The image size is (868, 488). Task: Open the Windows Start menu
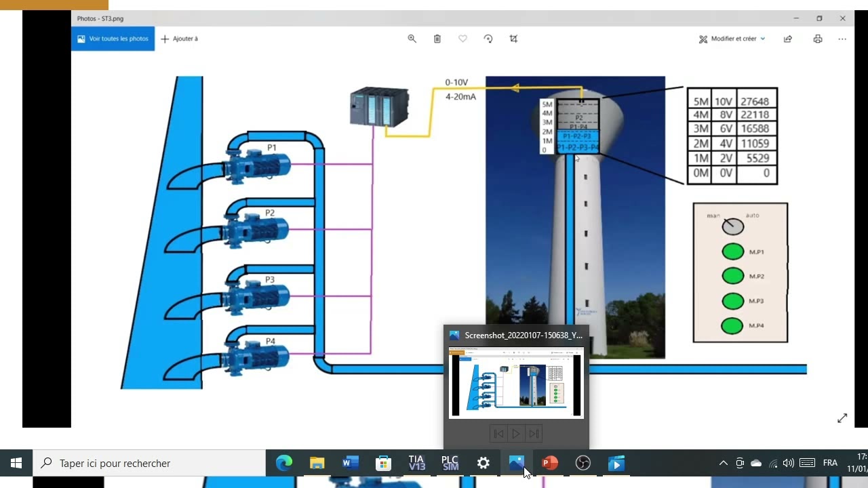(x=16, y=463)
